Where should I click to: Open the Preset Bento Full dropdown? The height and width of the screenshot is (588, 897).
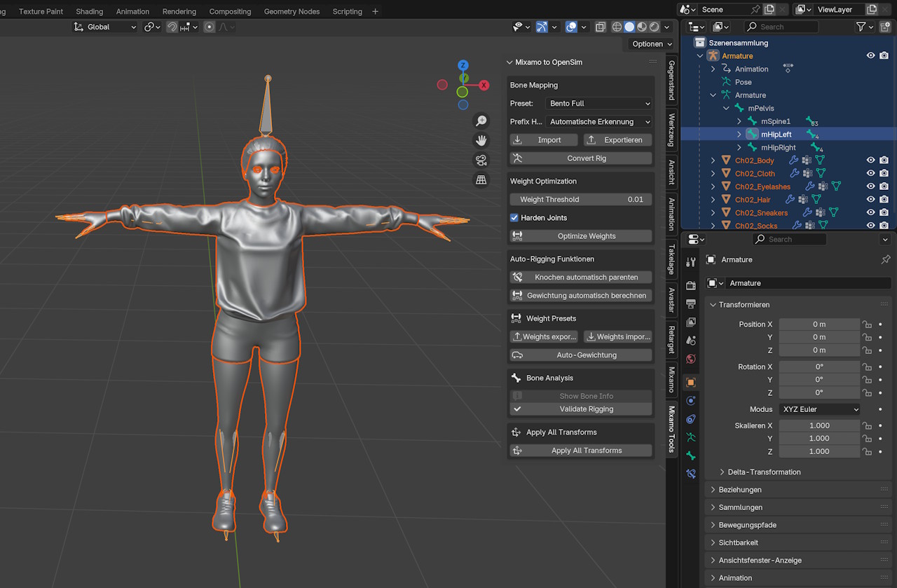click(x=599, y=103)
